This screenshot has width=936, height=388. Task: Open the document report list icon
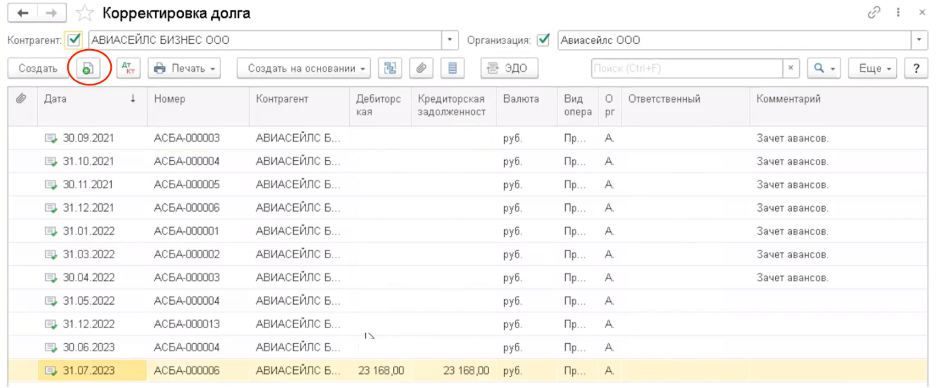[x=452, y=69]
